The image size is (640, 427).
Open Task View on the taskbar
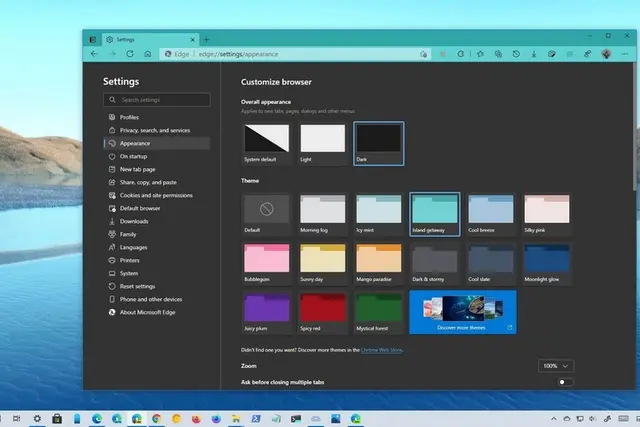coord(16,418)
